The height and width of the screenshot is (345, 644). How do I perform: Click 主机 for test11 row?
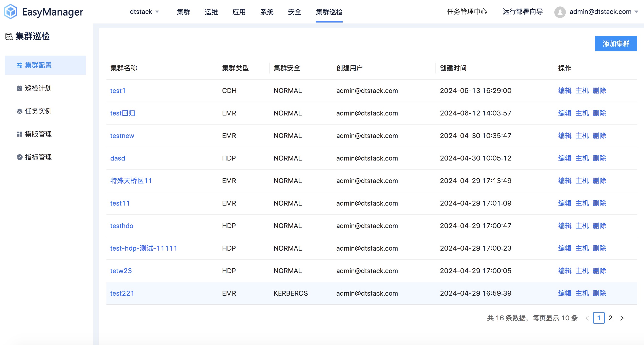582,203
